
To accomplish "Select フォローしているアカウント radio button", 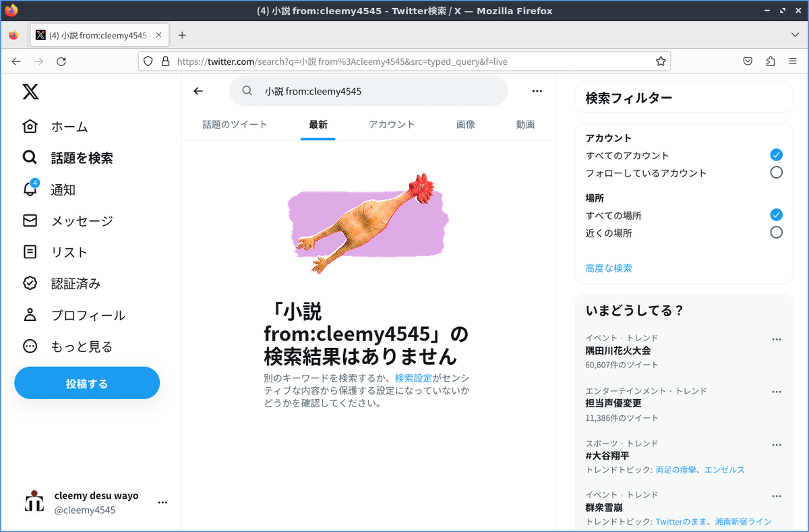I will tap(777, 172).
